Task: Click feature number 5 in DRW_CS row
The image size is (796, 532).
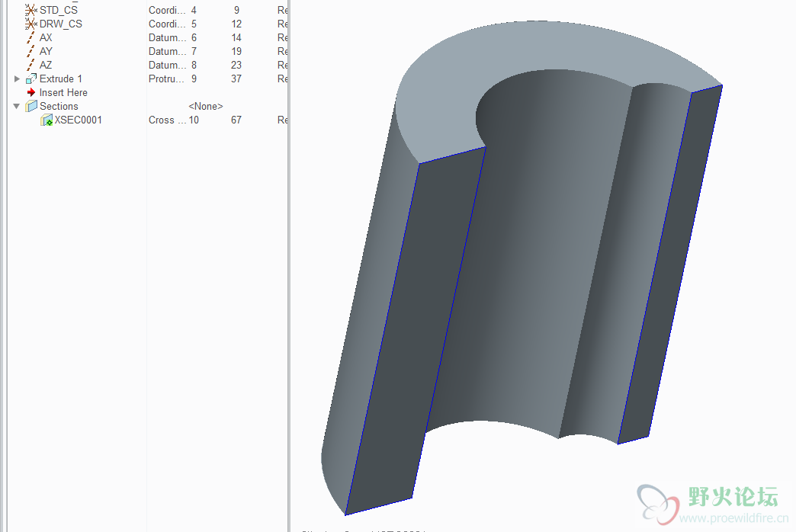Action: [194, 24]
